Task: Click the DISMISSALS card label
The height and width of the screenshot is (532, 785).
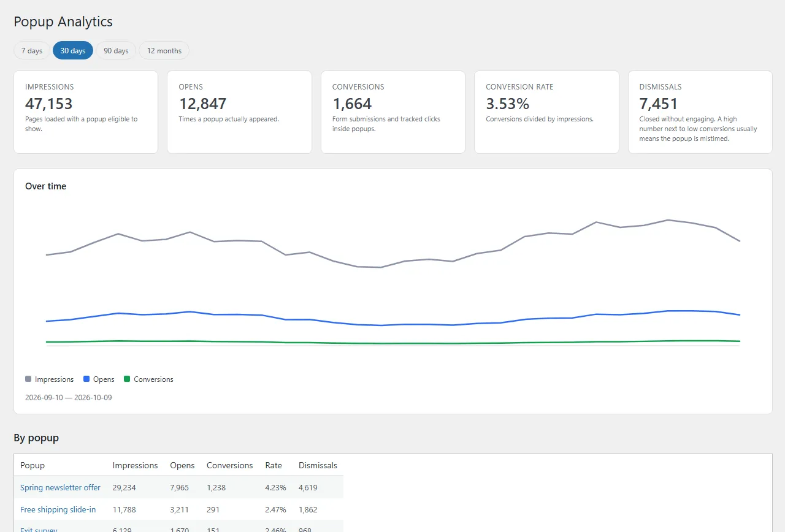Action: coord(661,87)
